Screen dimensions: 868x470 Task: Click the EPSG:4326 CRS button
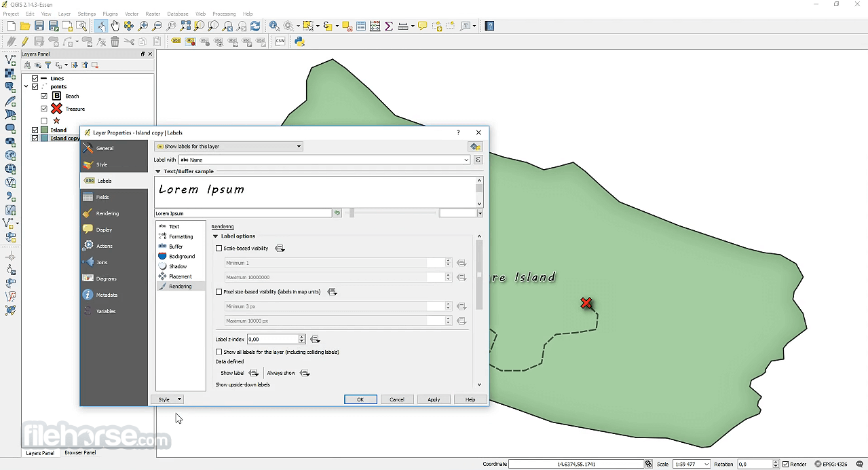832,465
